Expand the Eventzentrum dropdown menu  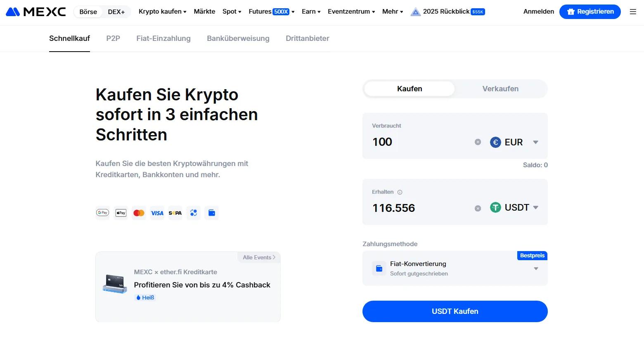pos(351,12)
